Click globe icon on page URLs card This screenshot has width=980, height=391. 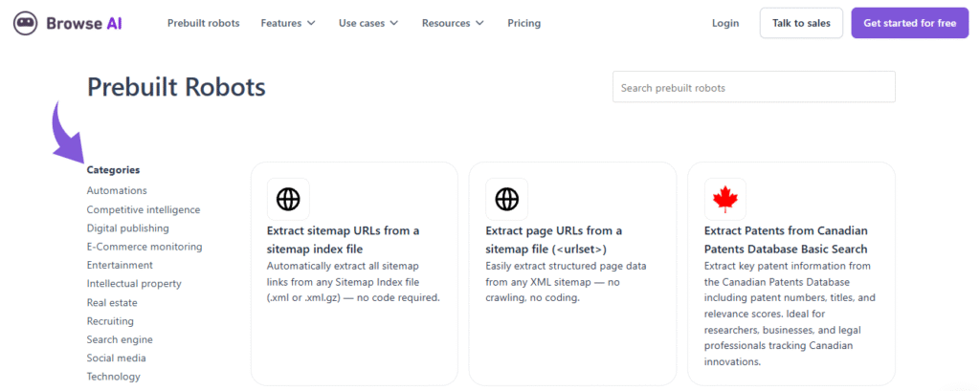506,199
